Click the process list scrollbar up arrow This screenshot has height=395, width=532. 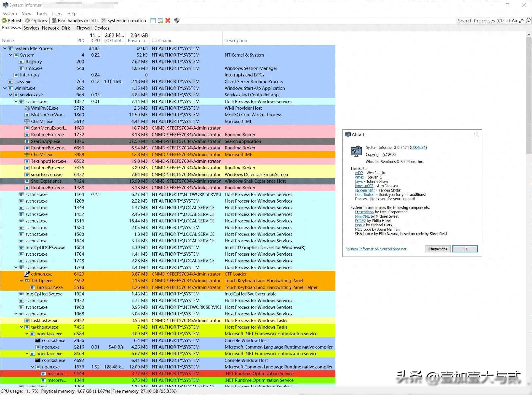point(529,35)
